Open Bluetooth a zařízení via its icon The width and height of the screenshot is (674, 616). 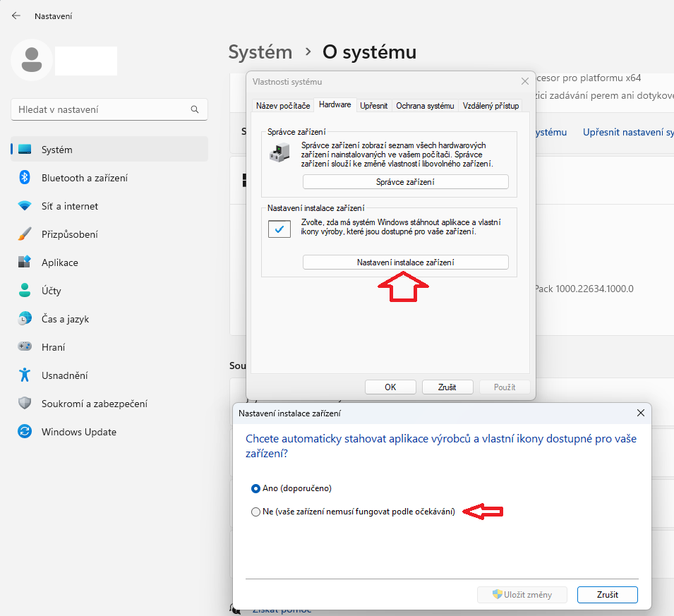[x=25, y=178]
